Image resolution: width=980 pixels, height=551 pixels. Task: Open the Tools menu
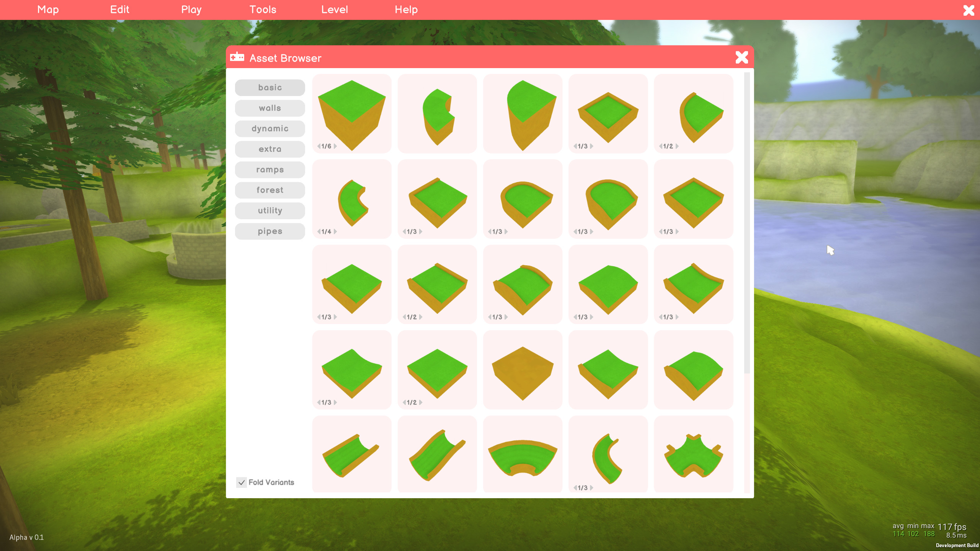(x=263, y=10)
